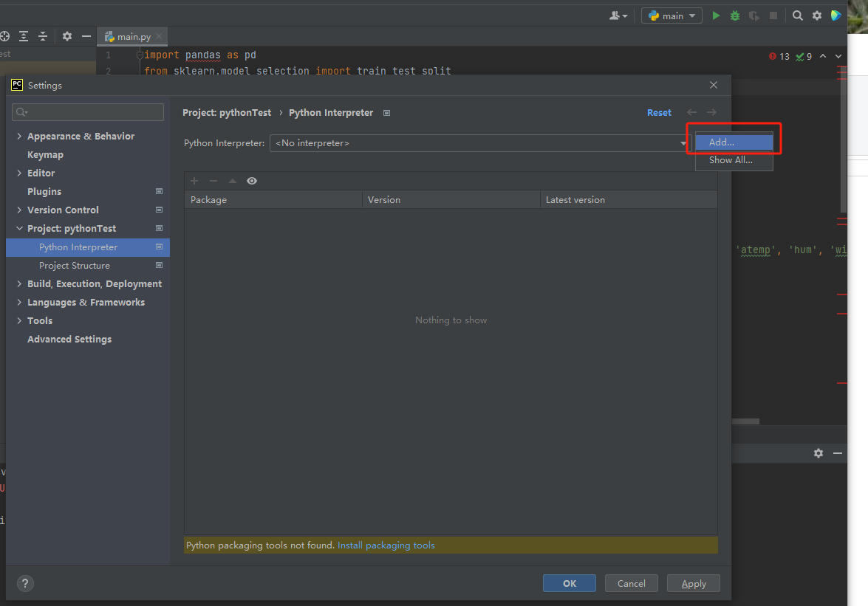The height and width of the screenshot is (606, 868).
Task: Hide the project tool window minus icon
Action: (86, 36)
